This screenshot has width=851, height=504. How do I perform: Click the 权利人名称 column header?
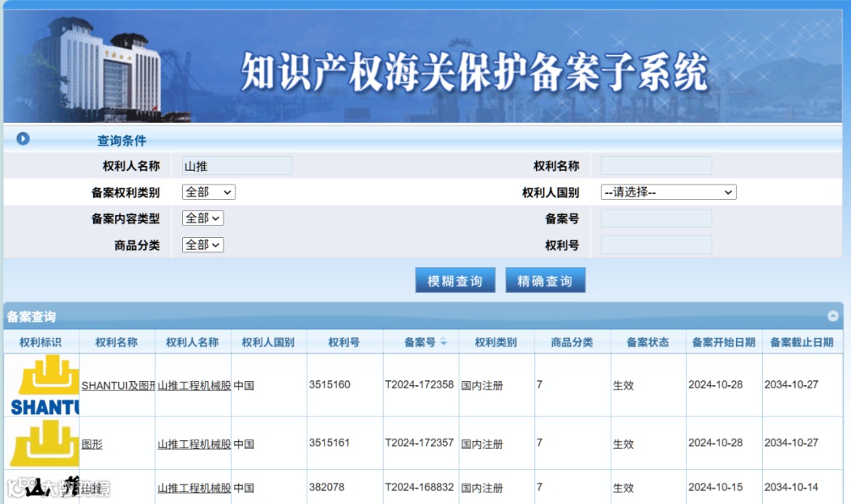click(192, 342)
